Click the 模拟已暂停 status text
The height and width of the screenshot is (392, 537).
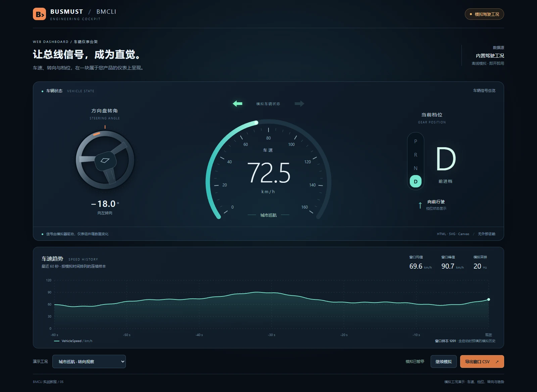click(x=415, y=361)
